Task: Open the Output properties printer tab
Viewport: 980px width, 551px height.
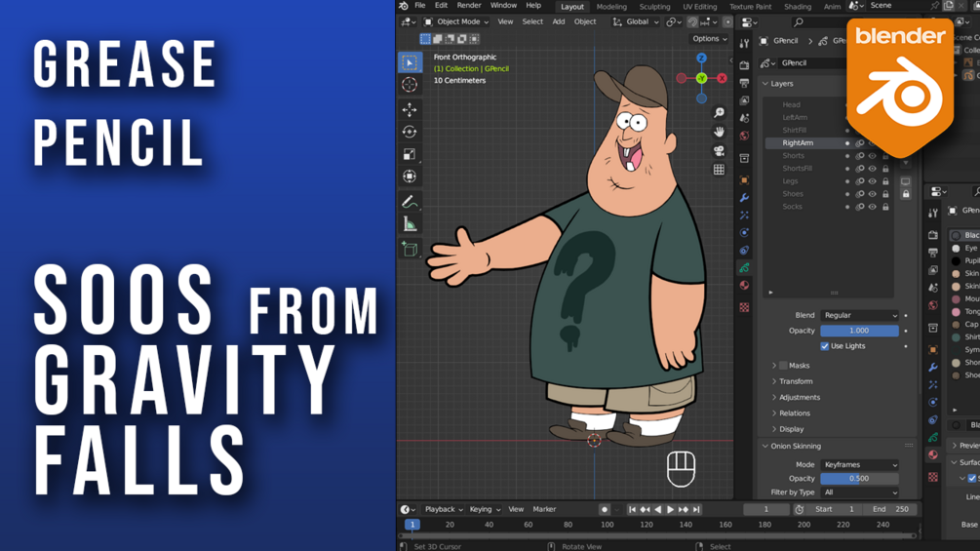Action: tap(744, 83)
